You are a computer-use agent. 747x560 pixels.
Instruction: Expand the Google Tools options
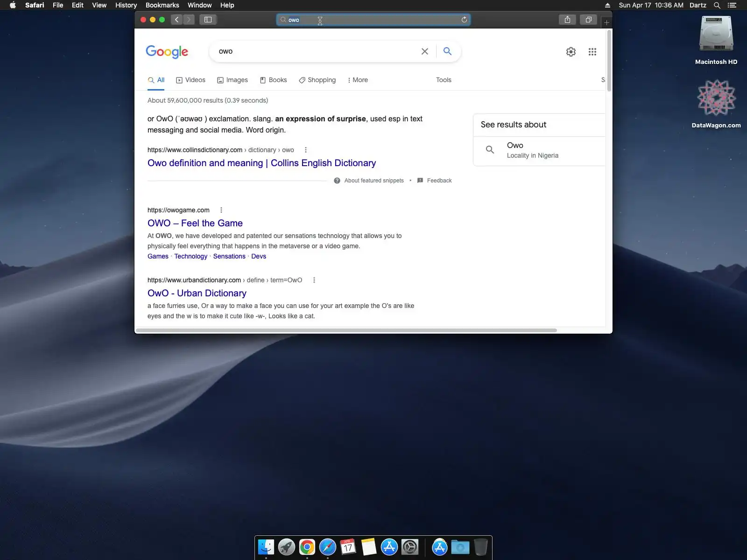pos(444,80)
